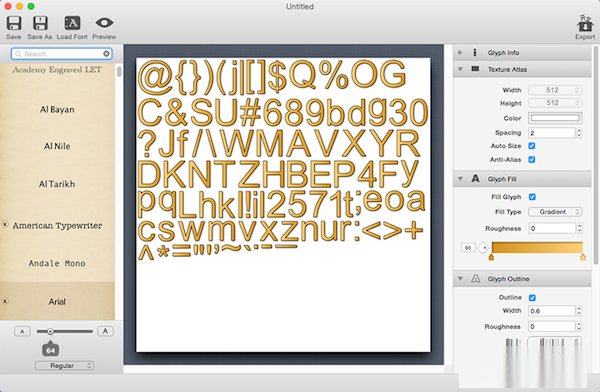
Task: Click the right panel scrollbar
Action: pyautogui.click(x=595, y=155)
